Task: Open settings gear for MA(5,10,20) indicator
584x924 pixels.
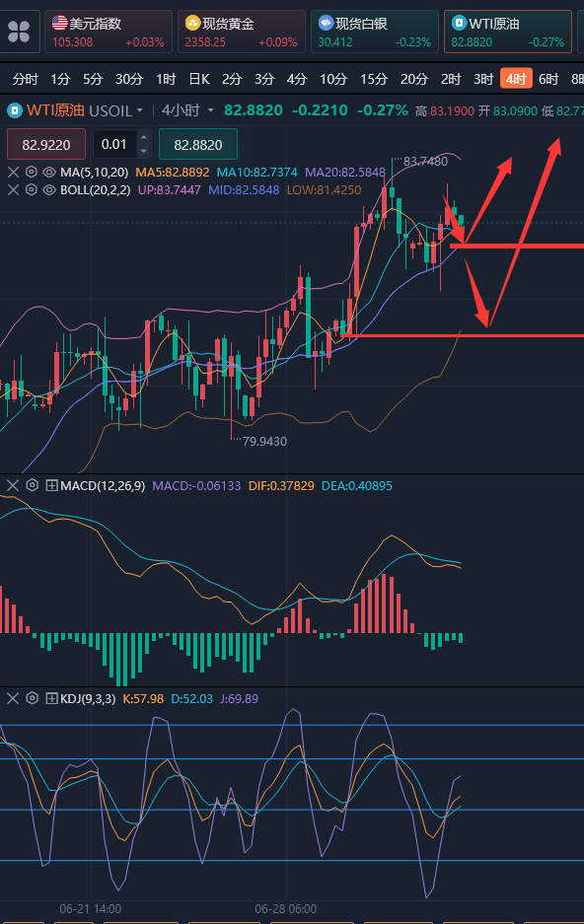Action: point(32,172)
